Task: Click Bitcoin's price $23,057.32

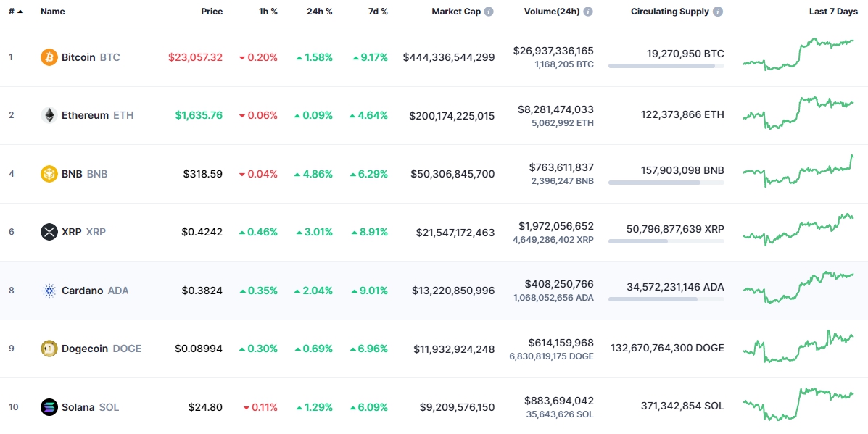Action: 195,57
